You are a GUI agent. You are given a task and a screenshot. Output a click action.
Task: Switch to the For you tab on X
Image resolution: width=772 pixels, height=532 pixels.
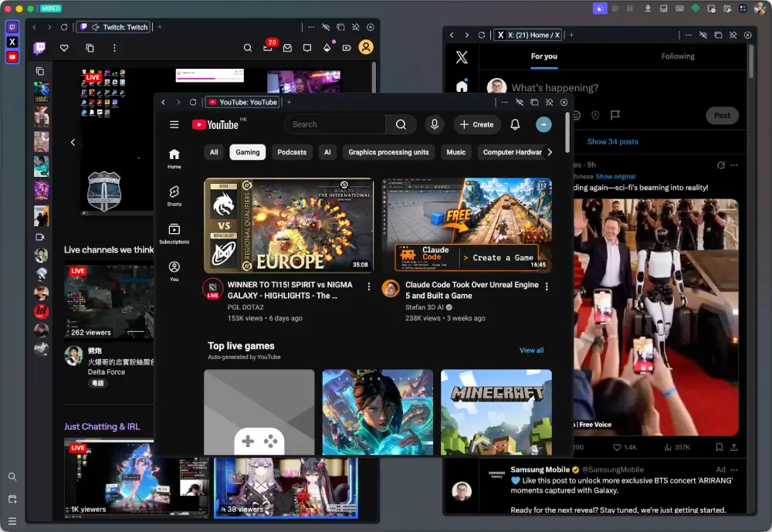(x=544, y=56)
